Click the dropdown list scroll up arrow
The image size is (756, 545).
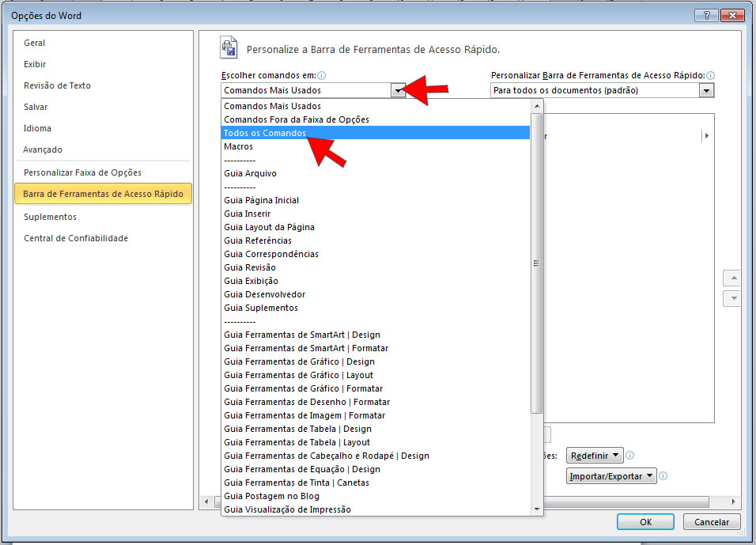537,106
